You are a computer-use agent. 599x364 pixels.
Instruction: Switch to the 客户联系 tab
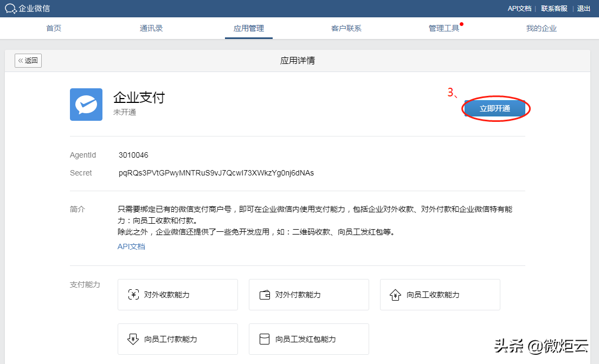(346, 28)
